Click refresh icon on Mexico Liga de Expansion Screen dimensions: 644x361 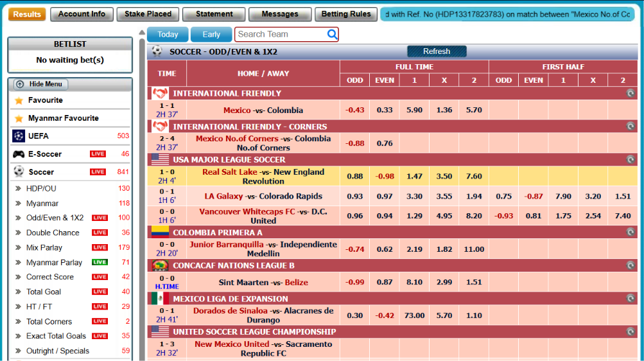click(630, 299)
